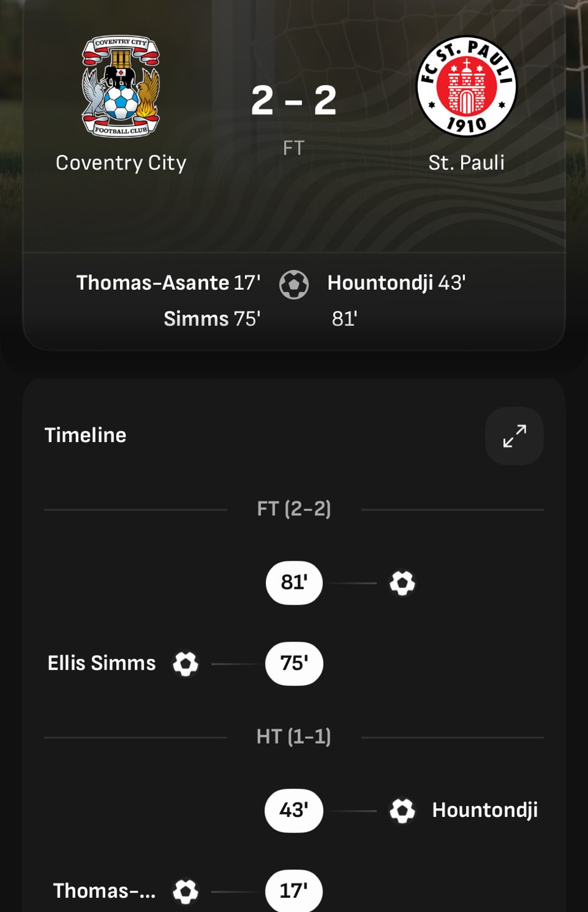Screen dimensions: 588x912
Task: Select the 75' timeline marker
Action: (294, 664)
